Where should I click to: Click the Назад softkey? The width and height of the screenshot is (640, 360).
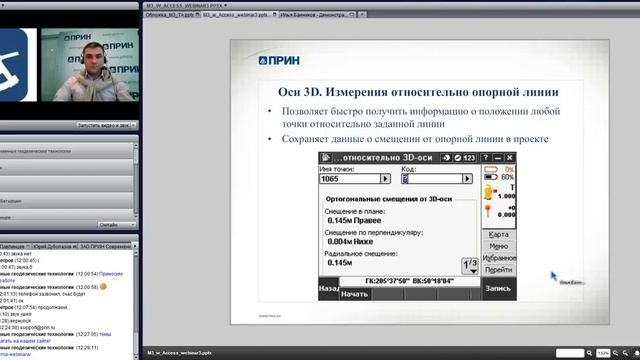329,289
